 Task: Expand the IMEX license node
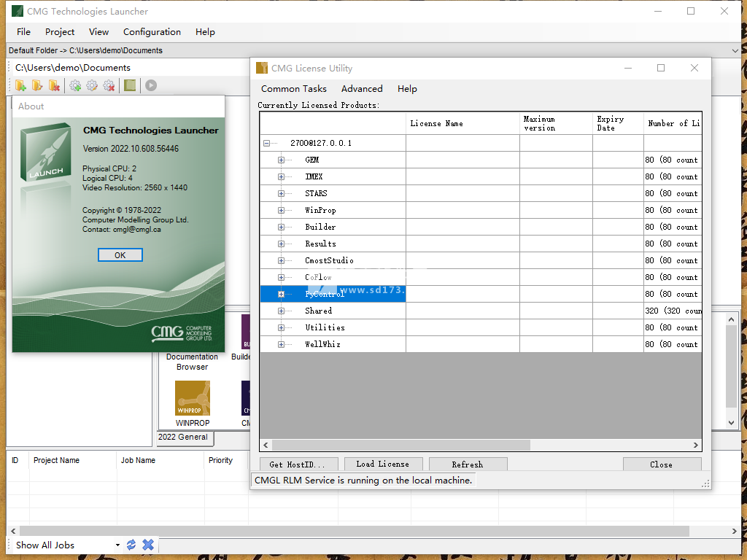coord(281,176)
